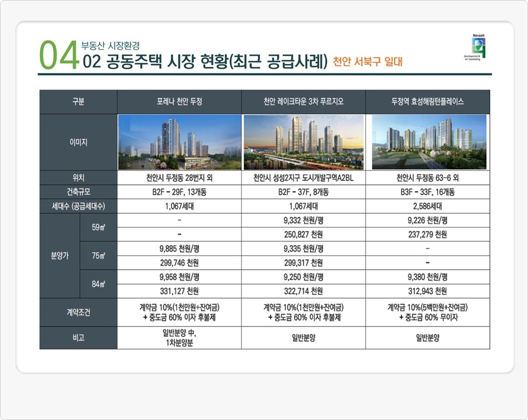The width and height of the screenshot is (528, 420).
Task: Click the orange 천안 서북구 일대 text
Action: pos(367,61)
